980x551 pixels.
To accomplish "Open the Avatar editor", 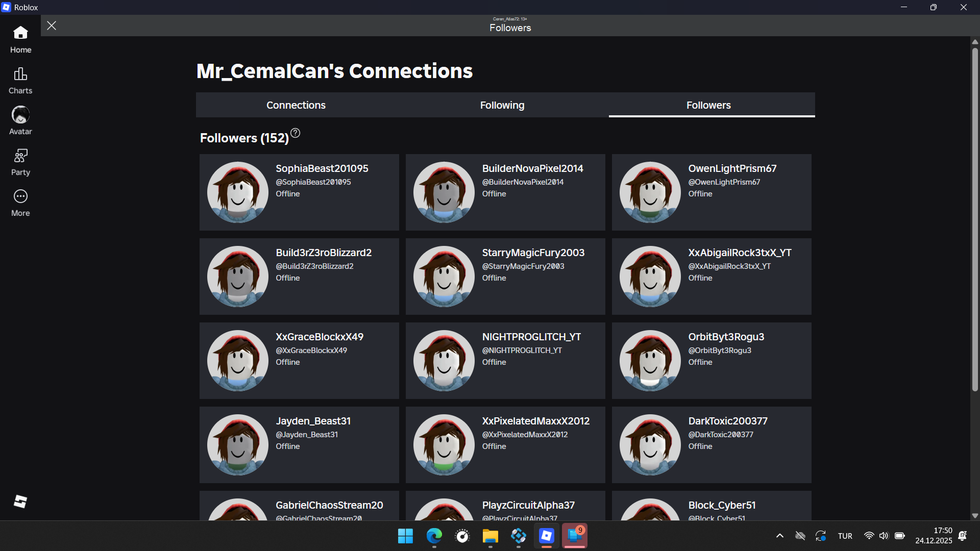I will click(20, 121).
